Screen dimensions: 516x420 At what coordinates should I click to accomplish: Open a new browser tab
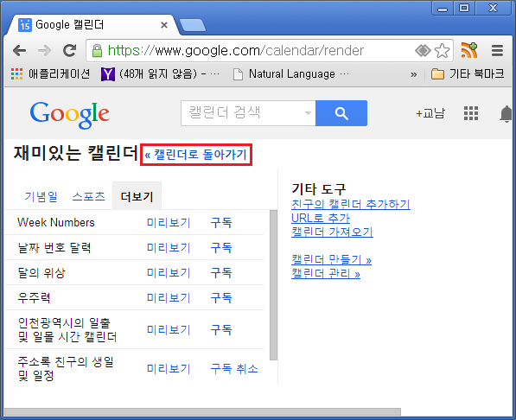(193, 25)
